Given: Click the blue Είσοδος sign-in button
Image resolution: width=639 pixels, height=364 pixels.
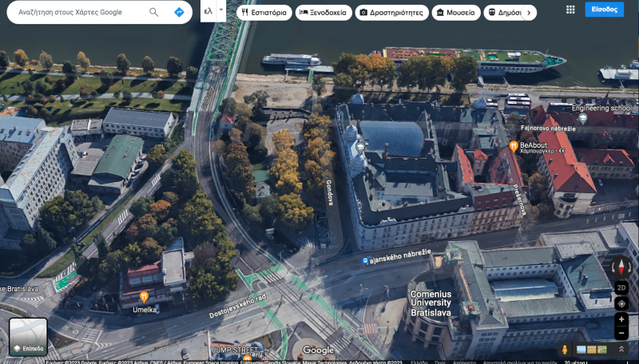Looking at the screenshot, I should pos(604,10).
